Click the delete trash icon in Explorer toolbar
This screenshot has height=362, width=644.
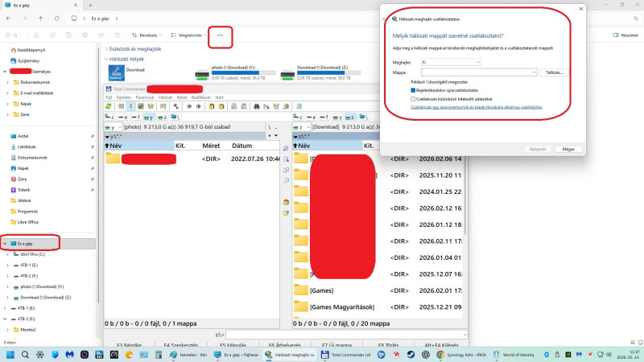pos(117,35)
